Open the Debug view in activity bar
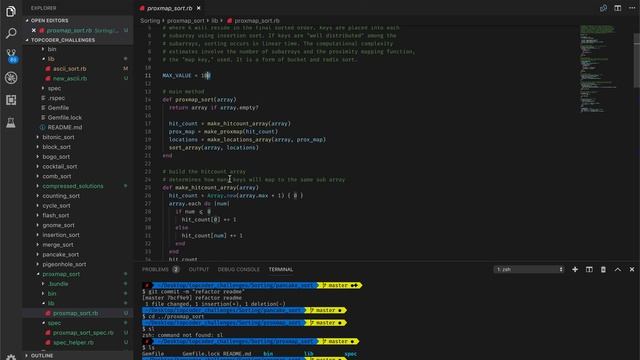Screen dimensions: 640x360 (x=11, y=78)
